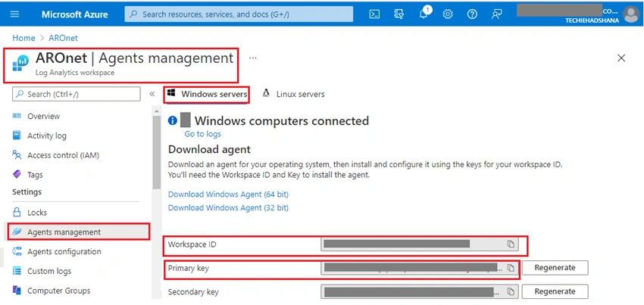The height and width of the screenshot is (305, 644).
Task: Open the portal settings gear
Action: pos(448,14)
